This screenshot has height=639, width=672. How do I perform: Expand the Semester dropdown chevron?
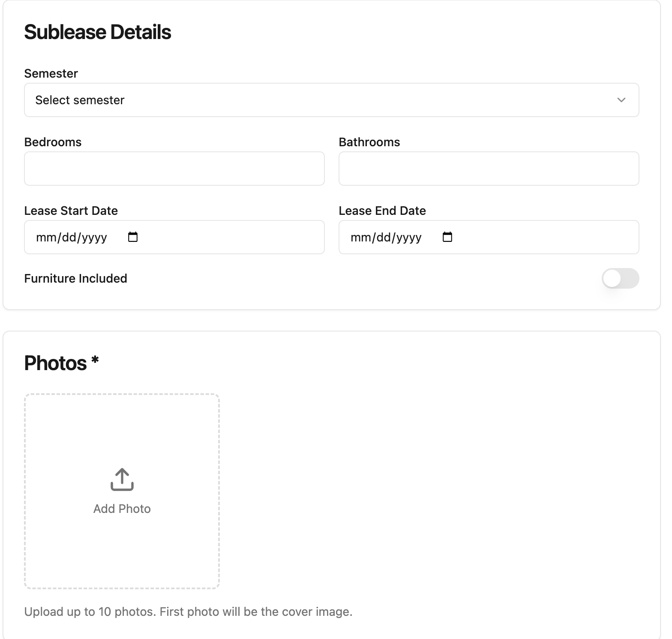point(621,100)
